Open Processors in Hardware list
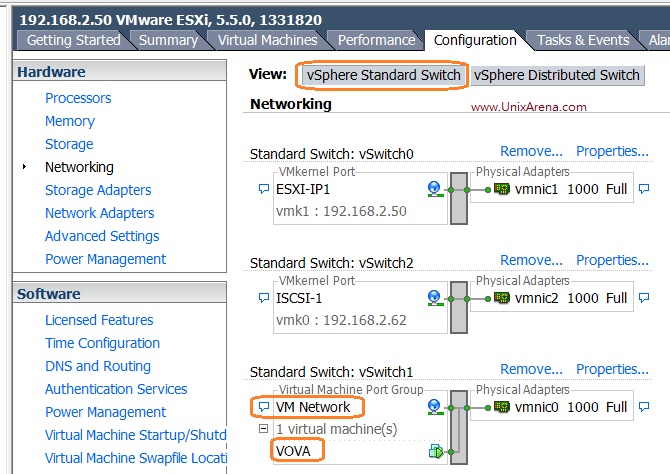This screenshot has height=474, width=670. (78, 98)
